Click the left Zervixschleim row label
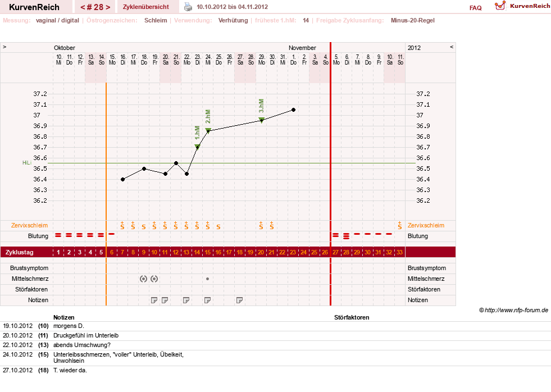This screenshot has width=551, height=392. tap(30, 226)
